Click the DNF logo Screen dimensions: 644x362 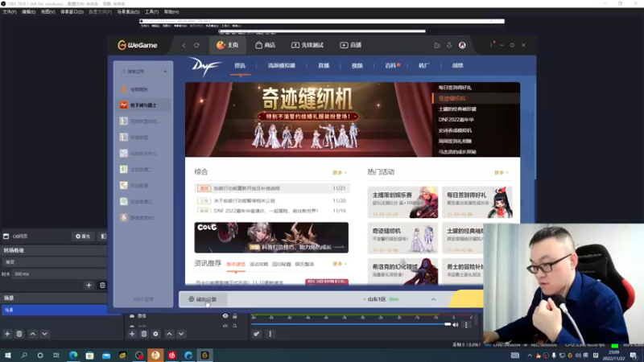click(x=204, y=66)
